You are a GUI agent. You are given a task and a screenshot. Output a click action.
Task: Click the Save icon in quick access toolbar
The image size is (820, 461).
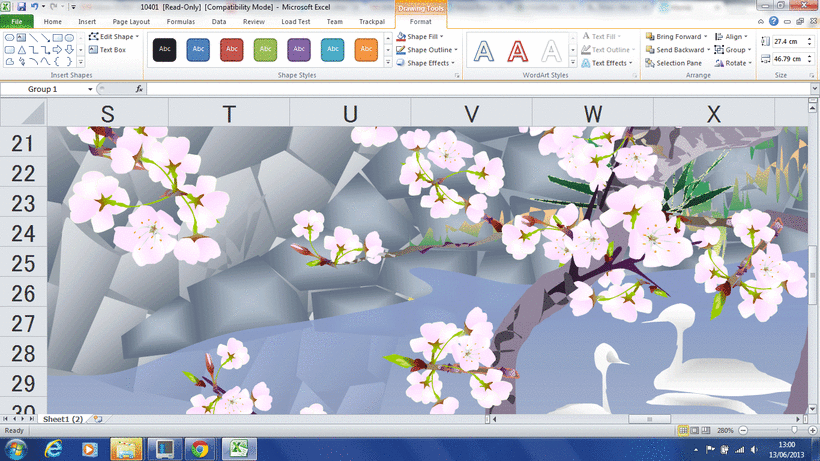coord(20,6)
